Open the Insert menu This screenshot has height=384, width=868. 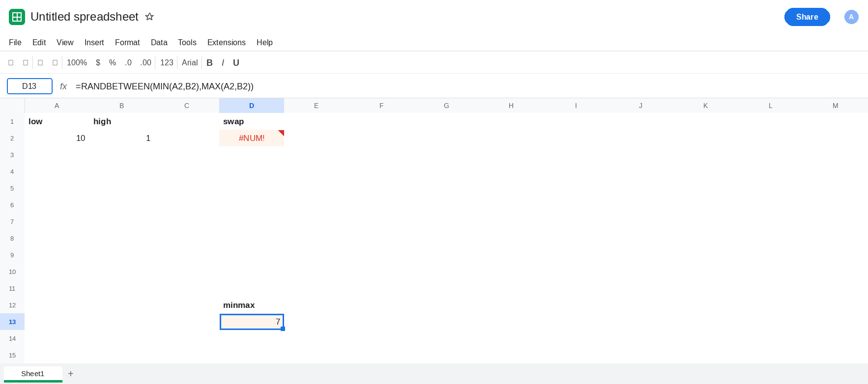94,43
